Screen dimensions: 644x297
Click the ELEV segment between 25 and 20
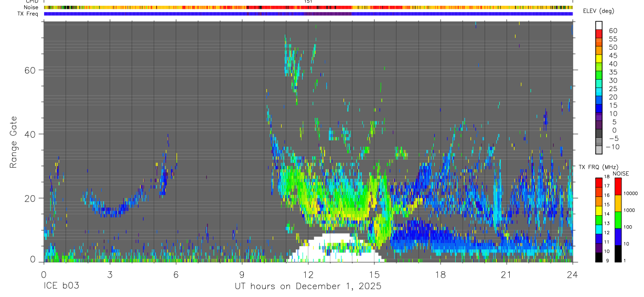point(599,92)
